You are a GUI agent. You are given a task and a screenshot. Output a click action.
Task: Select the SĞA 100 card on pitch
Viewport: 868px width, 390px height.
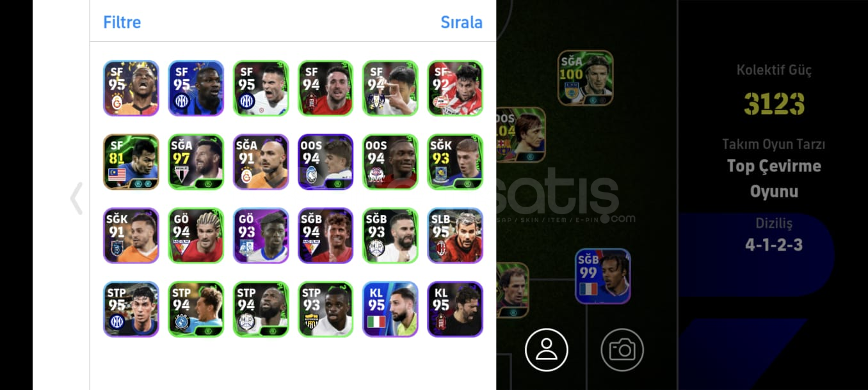(x=586, y=78)
